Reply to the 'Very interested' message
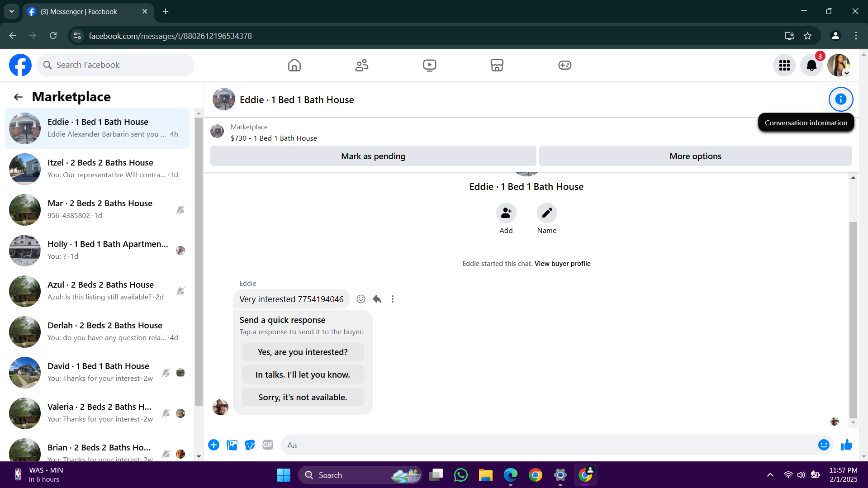Viewport: 868px width, 488px height. point(377,299)
